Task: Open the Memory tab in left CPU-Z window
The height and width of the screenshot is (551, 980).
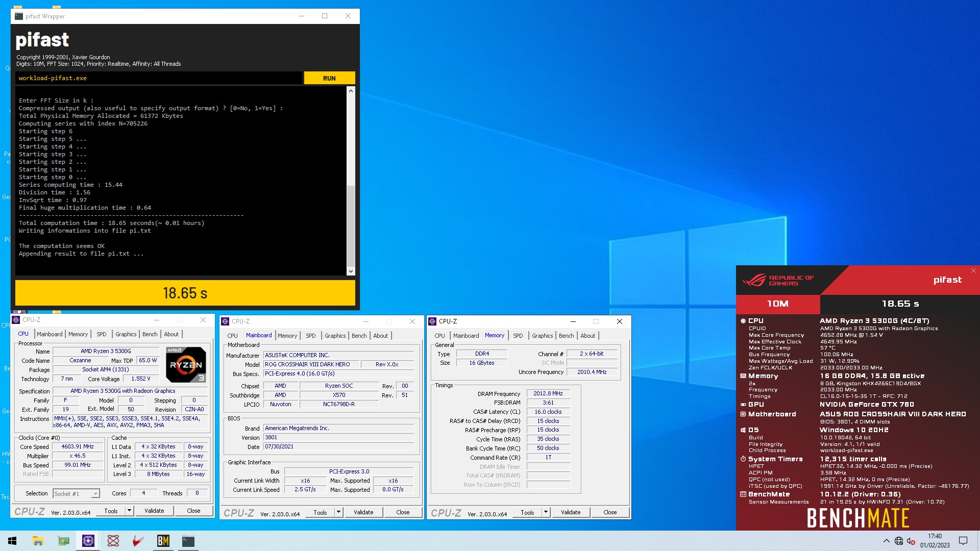Action: pos(78,334)
